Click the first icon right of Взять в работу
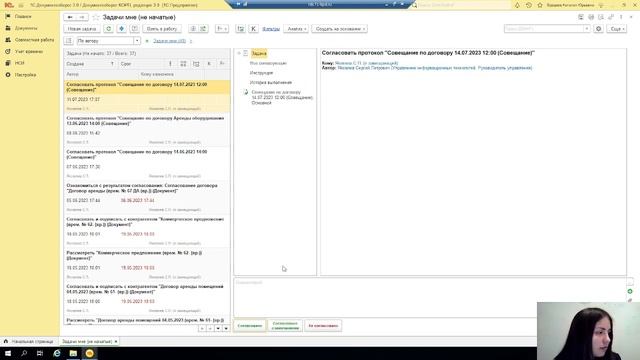 [193, 29]
